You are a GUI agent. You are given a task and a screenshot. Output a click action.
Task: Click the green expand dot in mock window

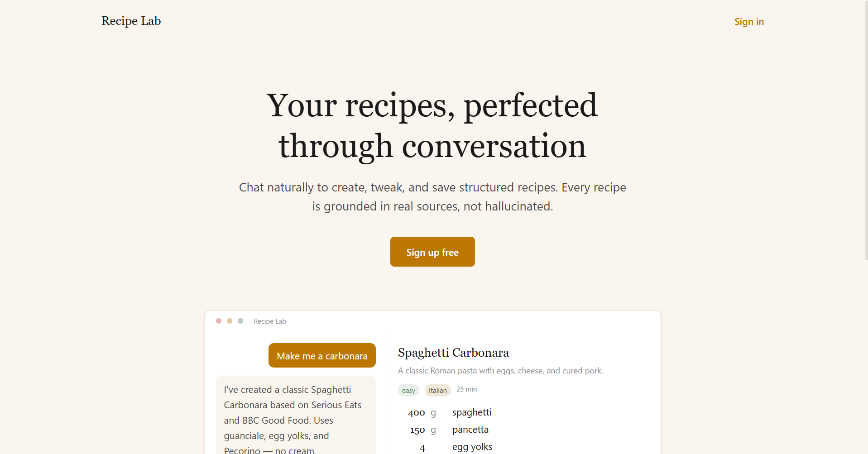tap(240, 320)
